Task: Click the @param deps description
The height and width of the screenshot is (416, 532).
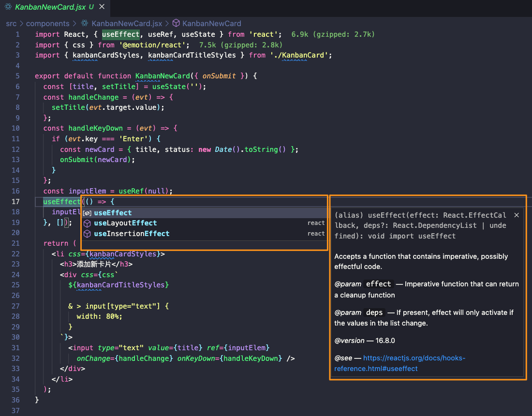Action: click(x=424, y=318)
